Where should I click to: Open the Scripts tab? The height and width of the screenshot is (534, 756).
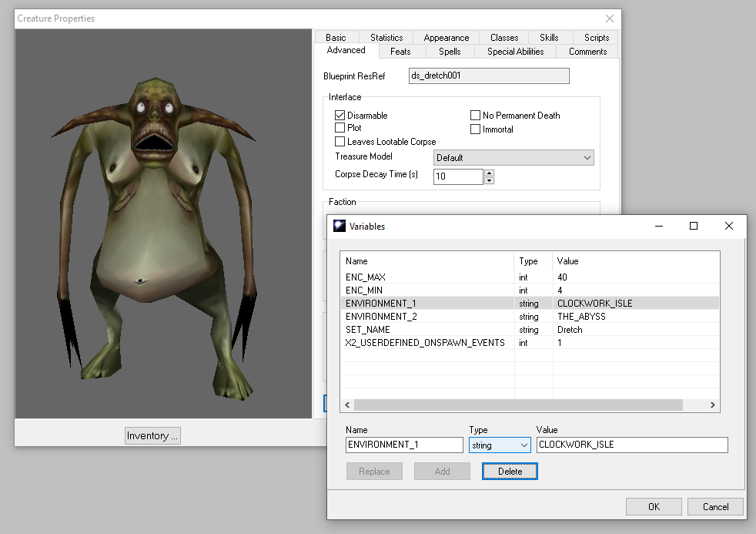coord(596,38)
